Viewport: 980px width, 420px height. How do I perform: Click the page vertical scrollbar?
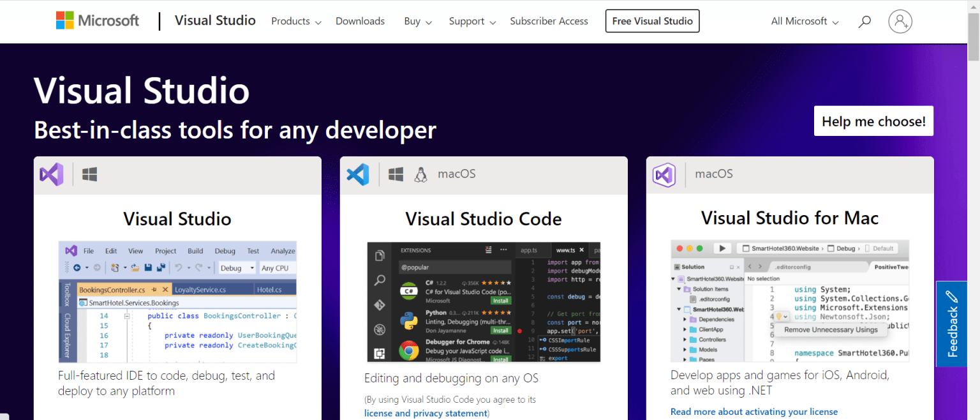coord(974,210)
